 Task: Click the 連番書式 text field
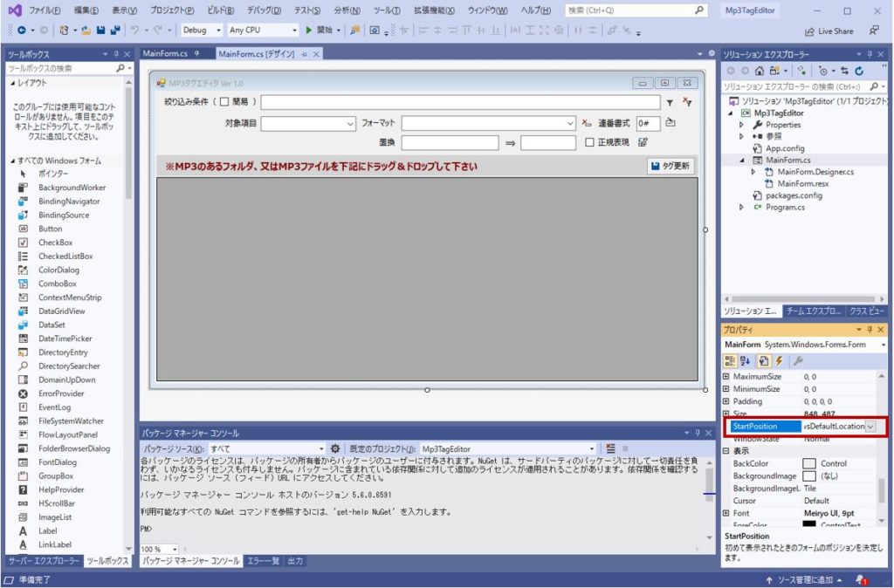(x=649, y=123)
